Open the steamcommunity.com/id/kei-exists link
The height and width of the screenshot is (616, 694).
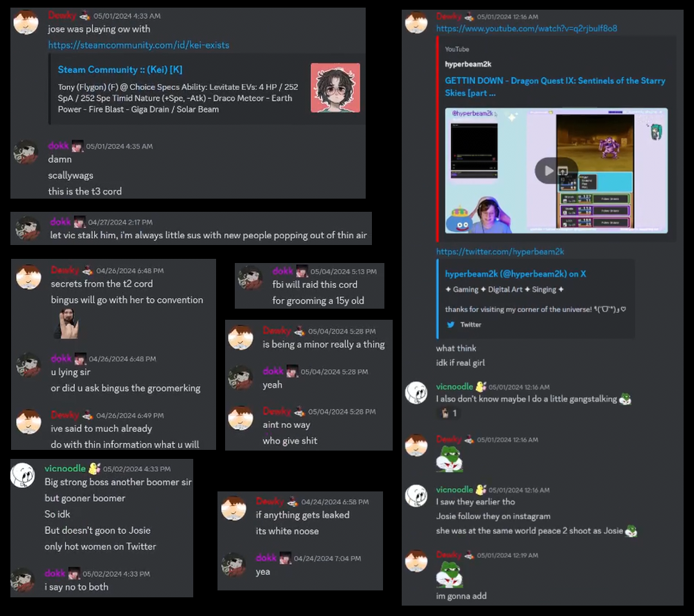coord(139,45)
